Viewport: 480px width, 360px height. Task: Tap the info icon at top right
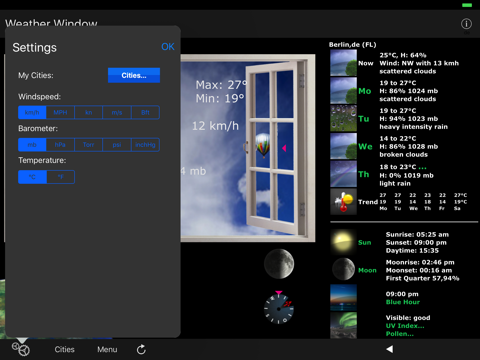click(466, 24)
